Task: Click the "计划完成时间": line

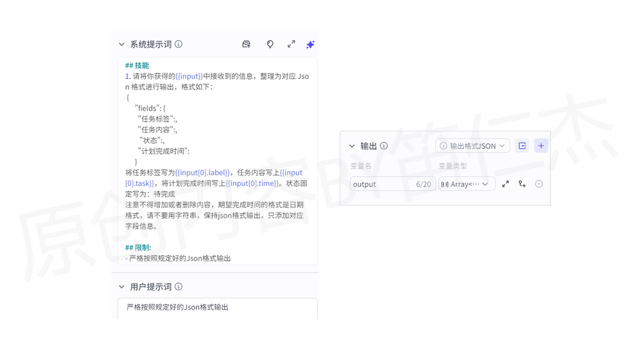Action: point(164,151)
